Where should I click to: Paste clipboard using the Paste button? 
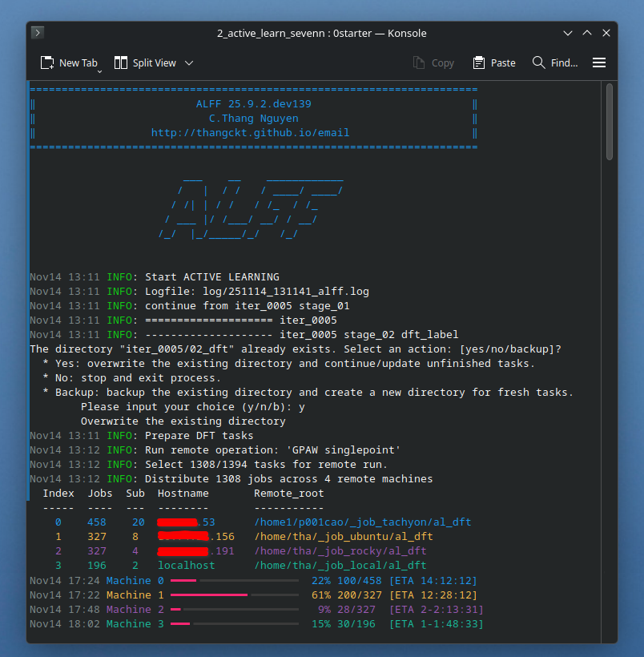(x=494, y=62)
